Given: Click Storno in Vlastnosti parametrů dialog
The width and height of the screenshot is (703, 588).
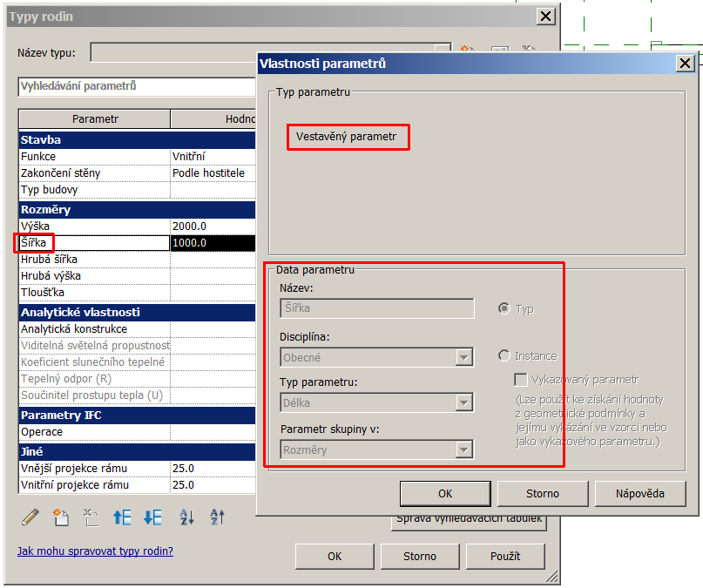Looking at the screenshot, I should [x=543, y=494].
